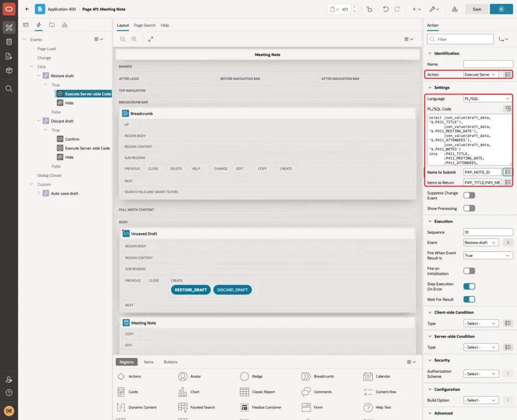Switch to the Dynamic Actions lightning tab

39,25
